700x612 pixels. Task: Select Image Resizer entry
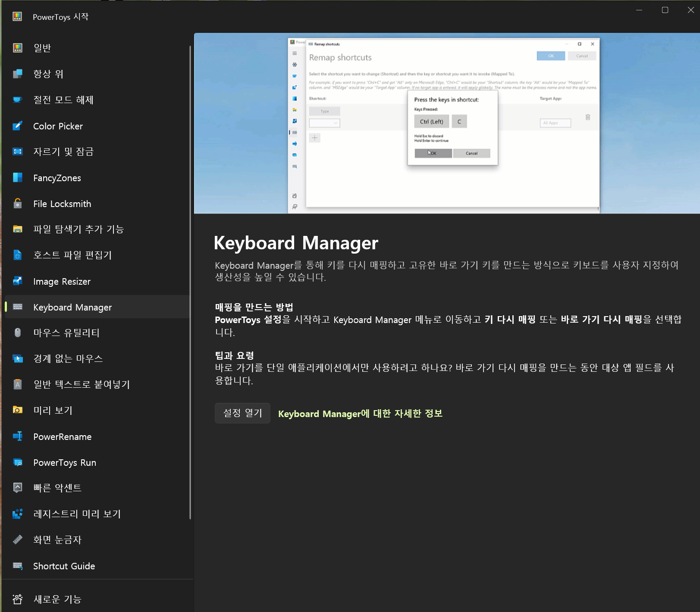click(x=62, y=281)
